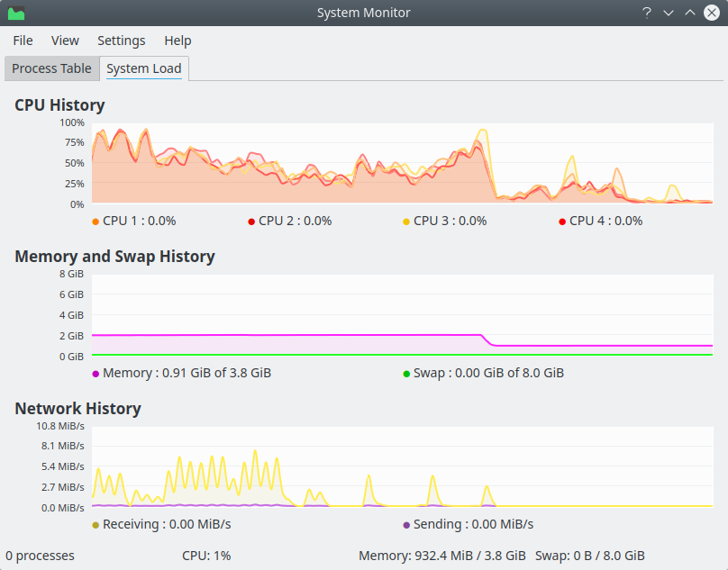Close System Monitor with the X icon
728x570 pixels.
click(x=712, y=13)
